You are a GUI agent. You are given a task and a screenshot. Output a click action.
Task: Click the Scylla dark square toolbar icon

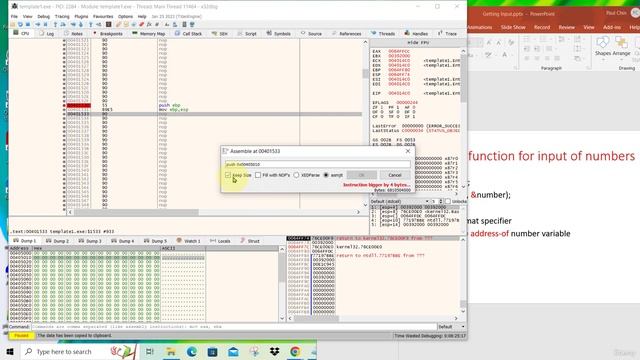[x=109, y=24]
